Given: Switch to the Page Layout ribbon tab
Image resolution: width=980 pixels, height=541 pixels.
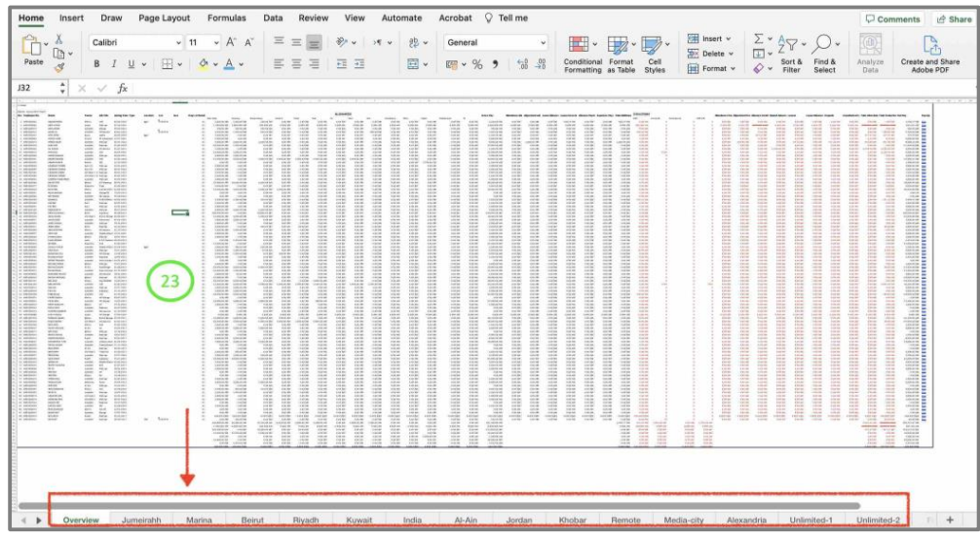Looking at the screenshot, I should click(x=164, y=18).
